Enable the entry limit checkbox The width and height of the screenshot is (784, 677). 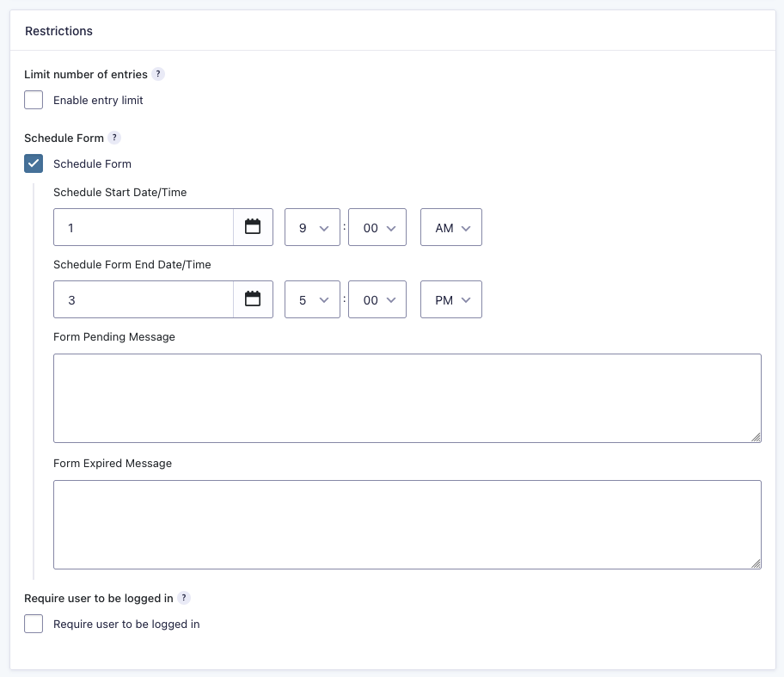pos(34,100)
